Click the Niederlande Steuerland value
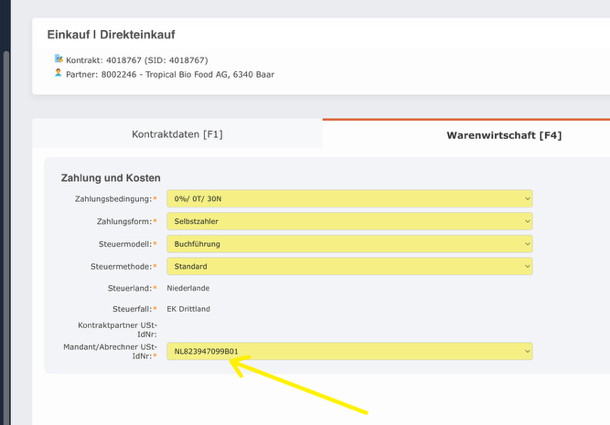Screen dimensions: 610x425 [188, 288]
